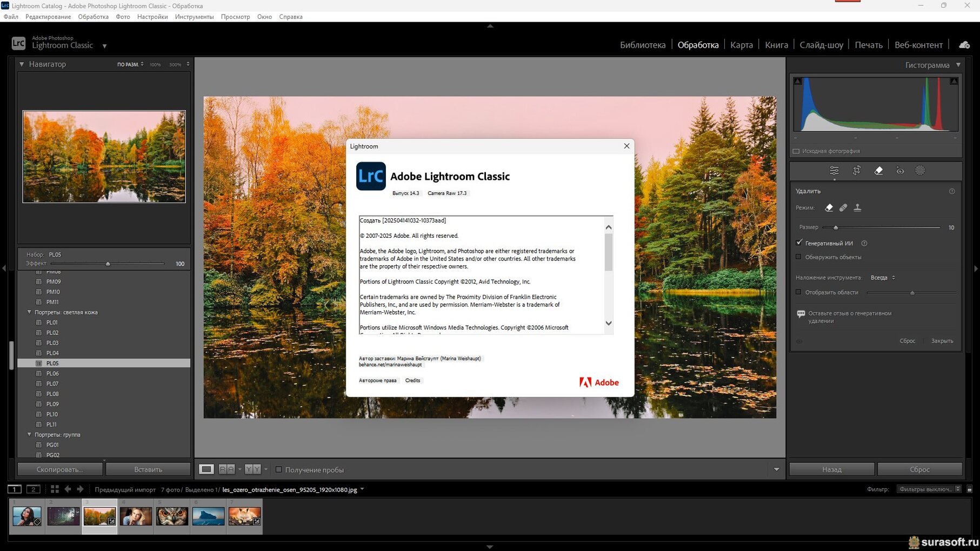Enable Получение пробы soft proofing checkbox
Screen dimensions: 980x551
coord(279,469)
